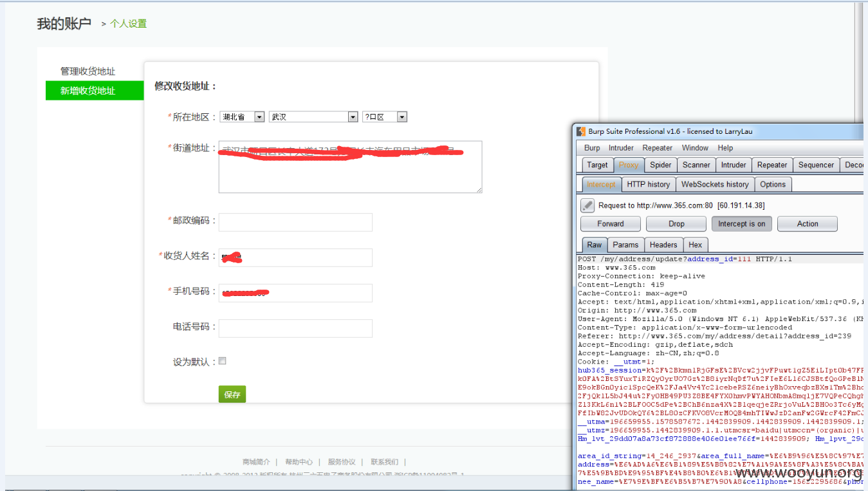Select 新增收货地址 in the sidebar
This screenshot has width=868, height=491.
coord(95,91)
